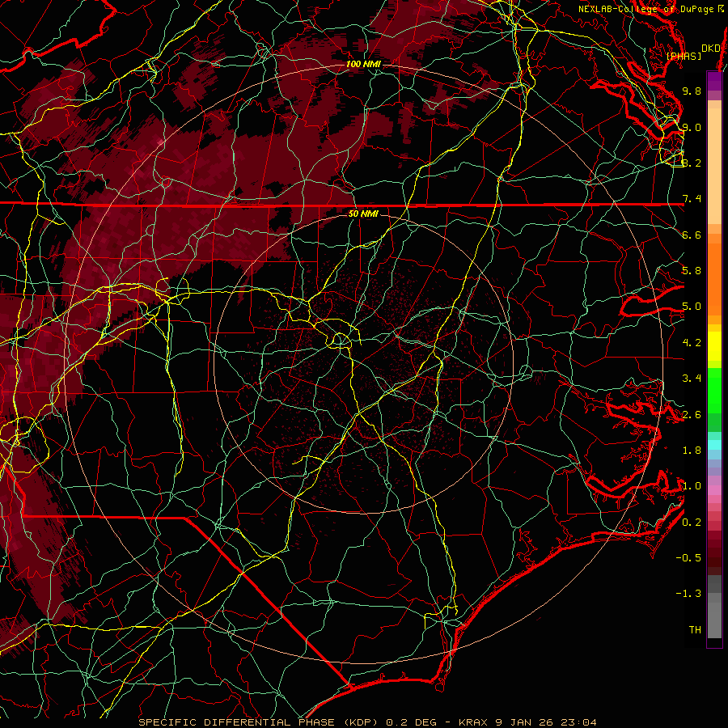
Task: Click the NEXLAB-College of DuPage label
Action: [x=646, y=9]
